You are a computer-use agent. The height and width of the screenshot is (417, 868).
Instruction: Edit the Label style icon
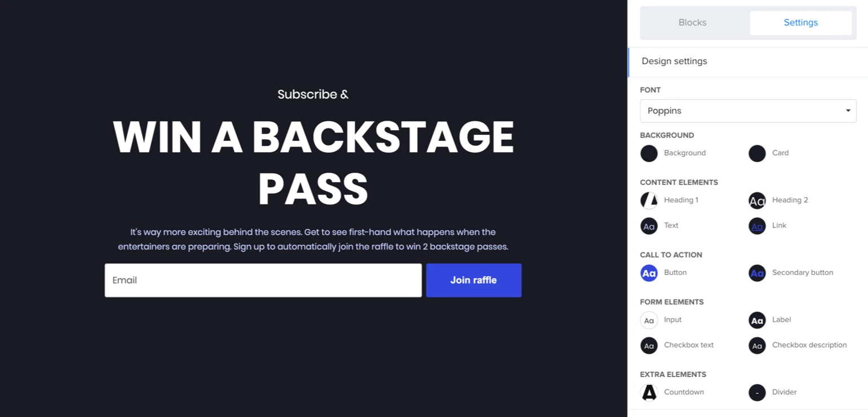point(757,320)
